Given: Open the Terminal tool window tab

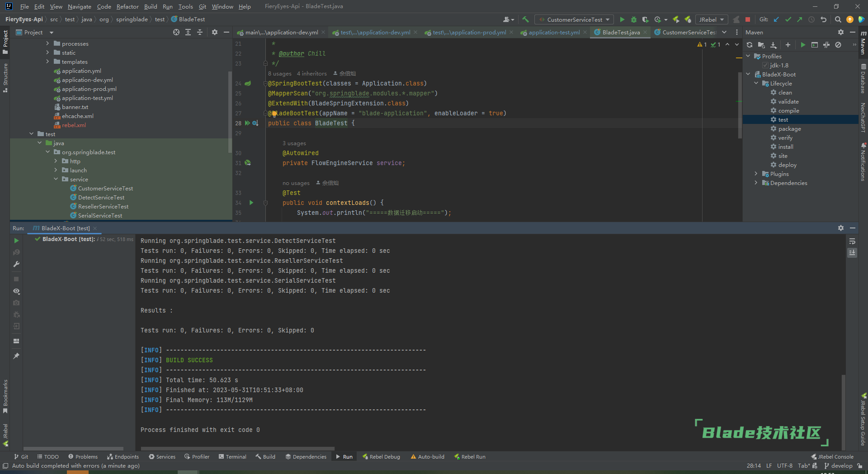Looking at the screenshot, I should [232, 457].
